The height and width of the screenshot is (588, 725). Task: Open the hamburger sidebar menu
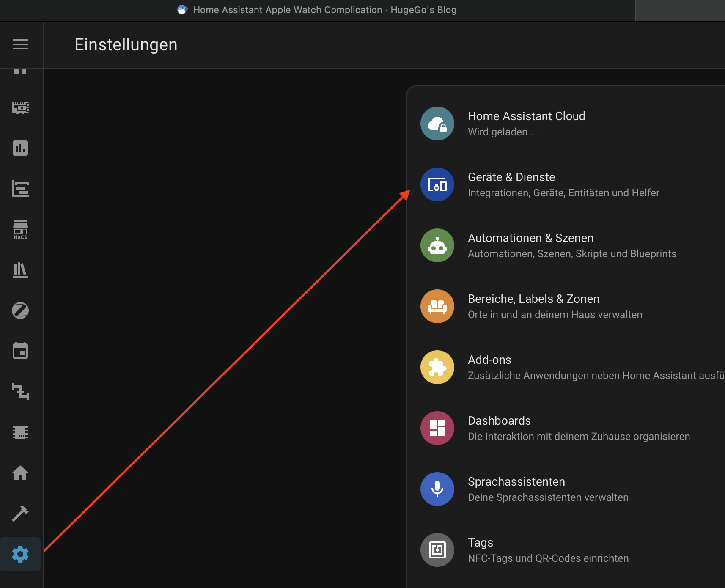tap(20, 44)
